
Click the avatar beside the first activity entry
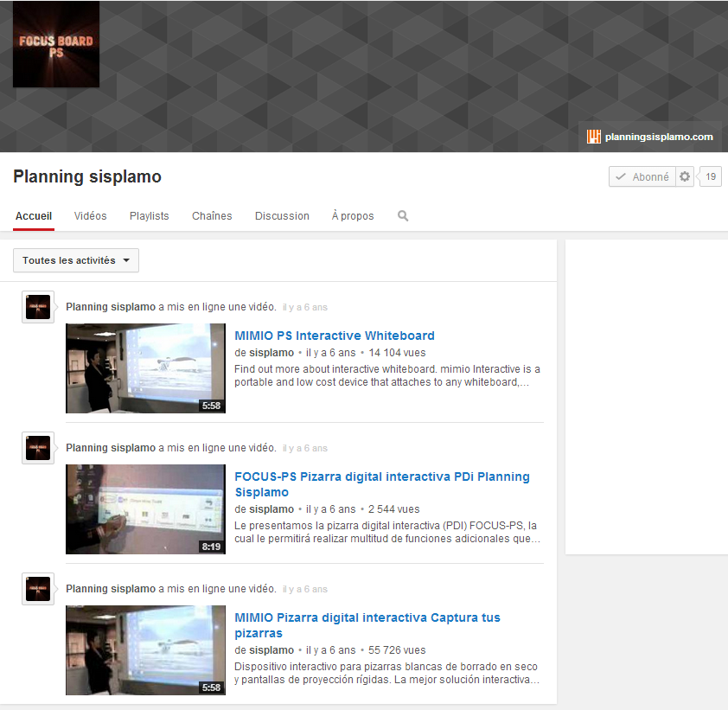click(x=38, y=307)
